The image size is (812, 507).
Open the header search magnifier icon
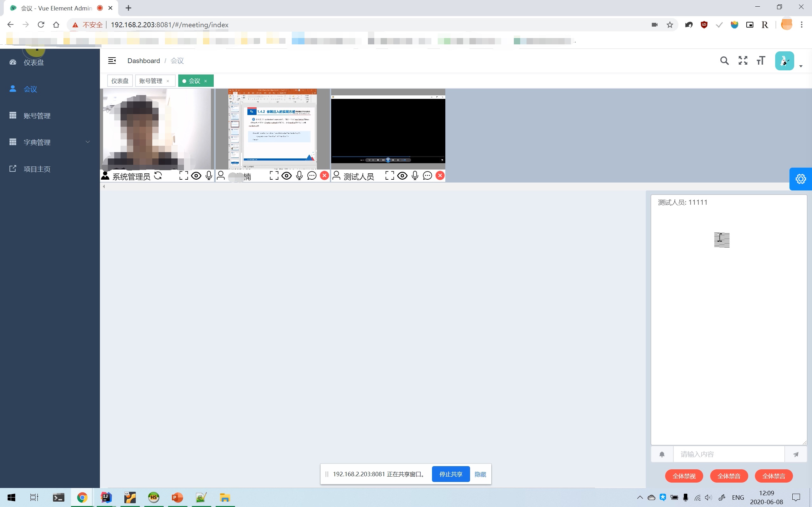coord(724,61)
